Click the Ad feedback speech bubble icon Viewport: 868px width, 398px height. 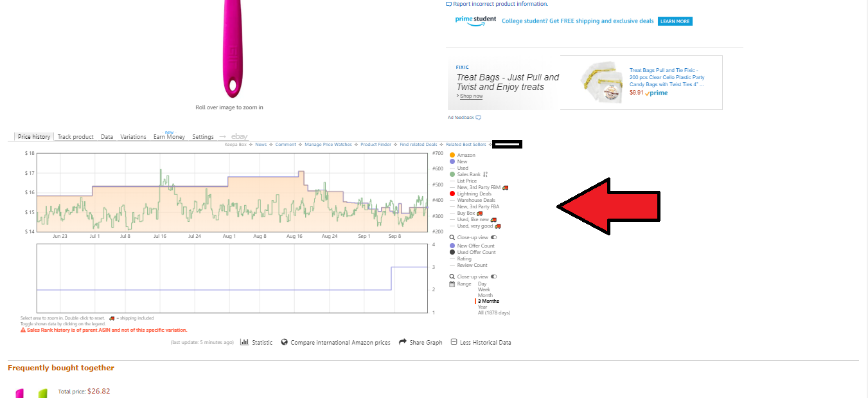click(478, 118)
